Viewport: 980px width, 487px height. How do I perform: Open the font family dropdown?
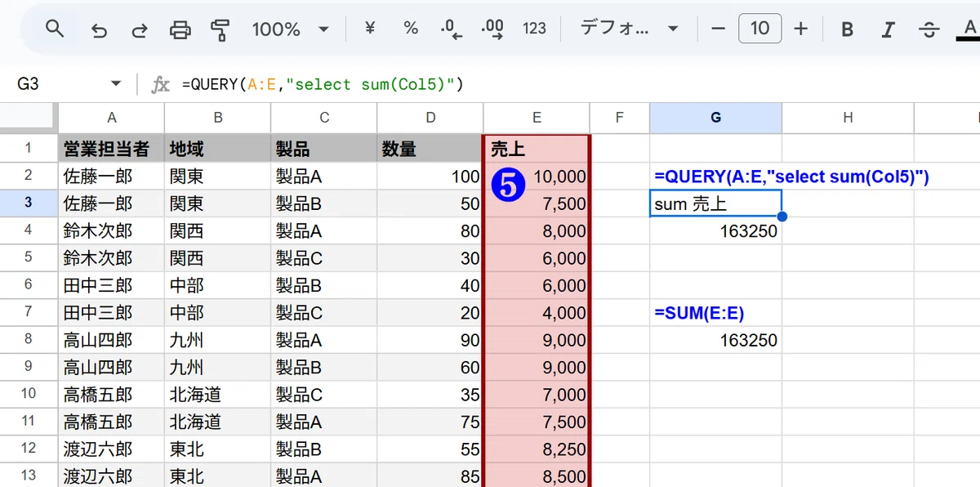(630, 29)
